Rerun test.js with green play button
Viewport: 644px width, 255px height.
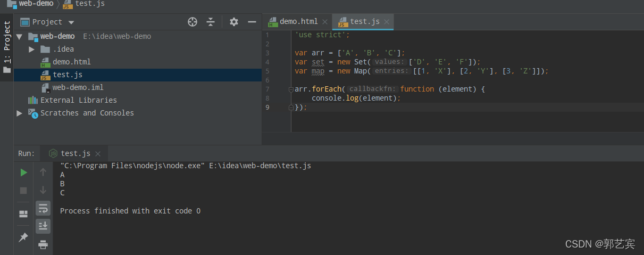click(x=23, y=172)
